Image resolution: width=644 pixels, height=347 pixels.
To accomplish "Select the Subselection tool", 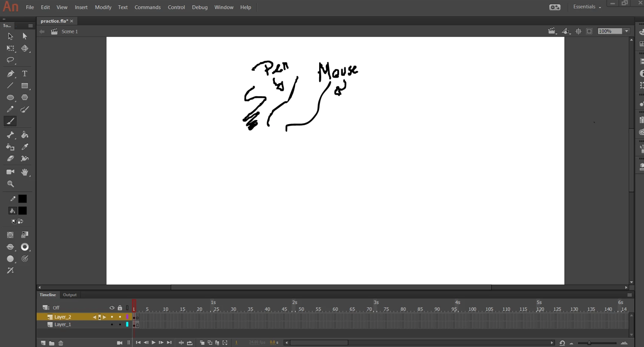I will [25, 36].
